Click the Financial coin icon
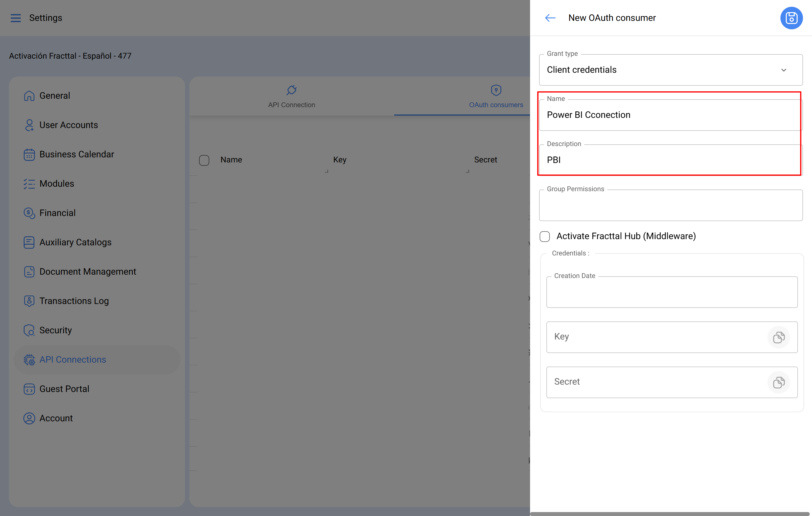This screenshot has height=516, width=812. coord(29,213)
